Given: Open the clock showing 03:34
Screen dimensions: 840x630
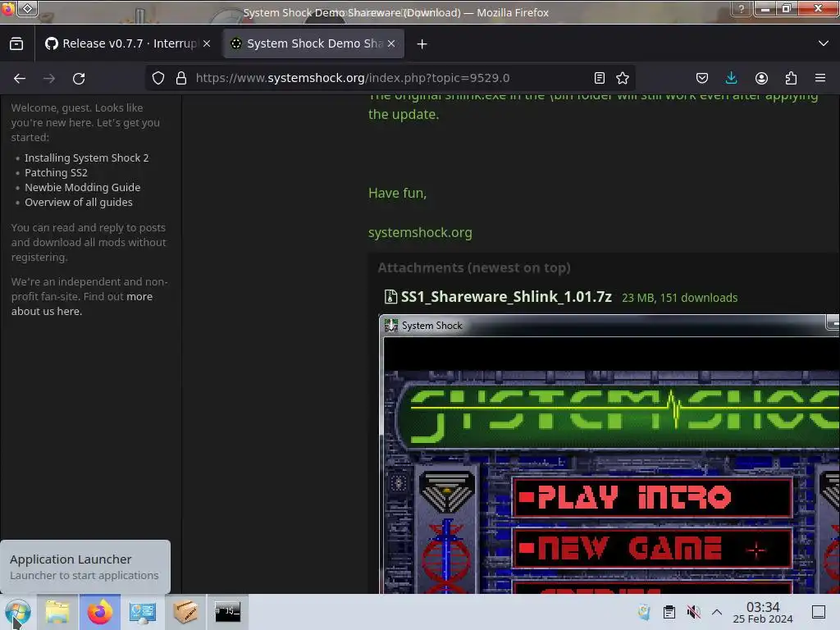Looking at the screenshot, I should coord(763,612).
